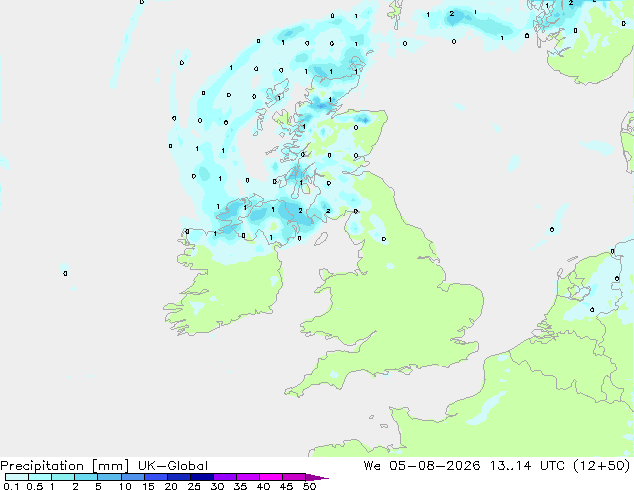Click the '20' legend scale label
634x490 pixels.
(x=171, y=486)
